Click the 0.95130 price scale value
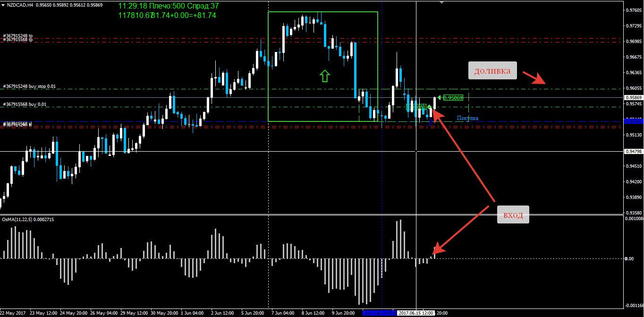The width and height of the screenshot is (644, 317). [x=633, y=135]
